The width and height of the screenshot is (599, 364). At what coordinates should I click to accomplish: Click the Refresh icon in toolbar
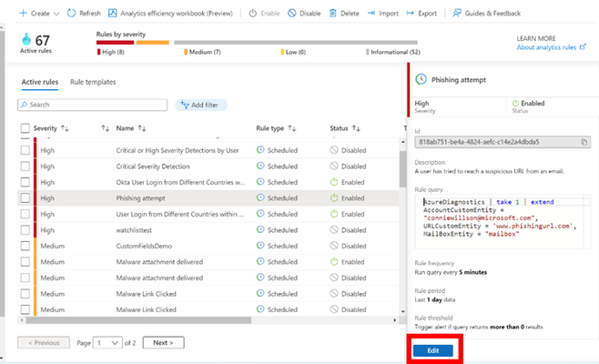[x=71, y=14]
